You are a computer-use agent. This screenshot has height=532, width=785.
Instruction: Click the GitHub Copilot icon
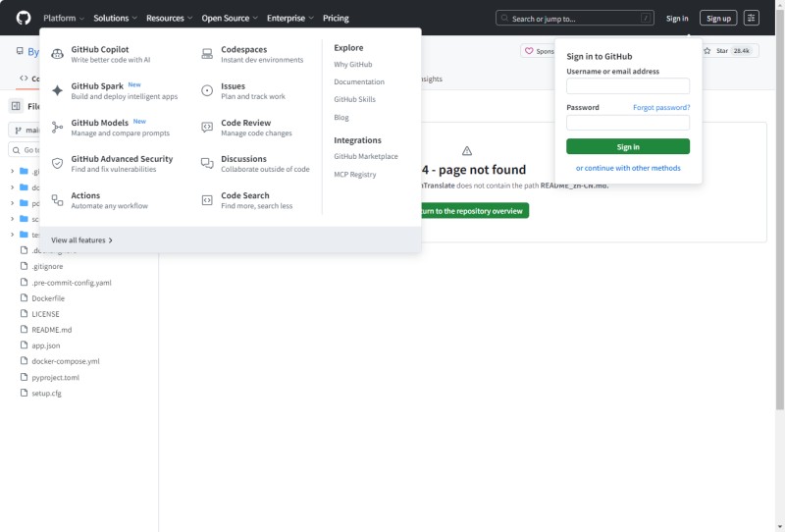(57, 54)
